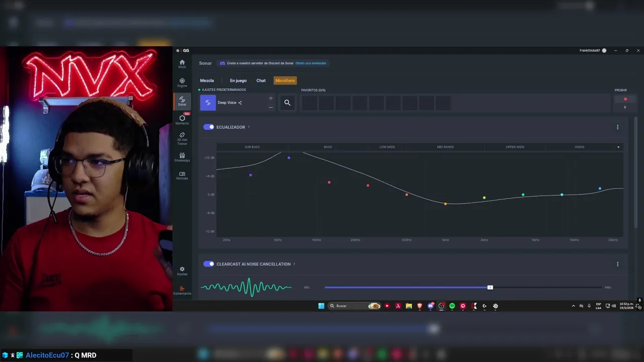Toggle the Ecualizador switch
Screen dimensions: 644x362
[209, 127]
